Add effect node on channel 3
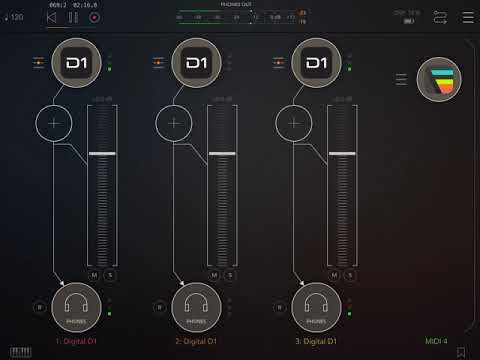 pyautogui.click(x=294, y=123)
